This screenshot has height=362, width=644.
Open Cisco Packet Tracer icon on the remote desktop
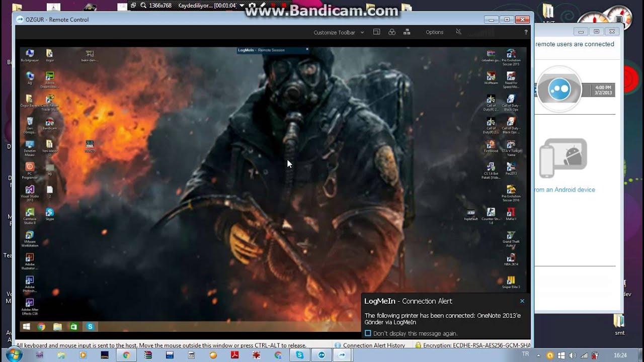pyautogui.click(x=49, y=103)
